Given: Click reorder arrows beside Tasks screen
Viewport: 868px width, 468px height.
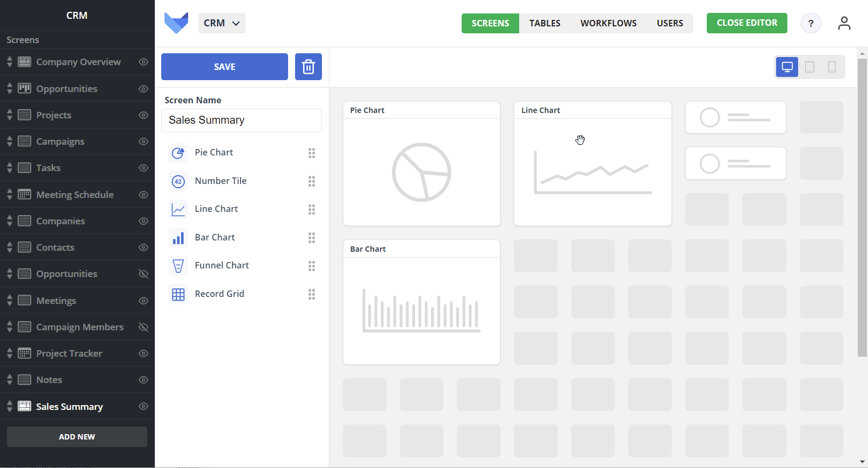Looking at the screenshot, I should (10, 168).
